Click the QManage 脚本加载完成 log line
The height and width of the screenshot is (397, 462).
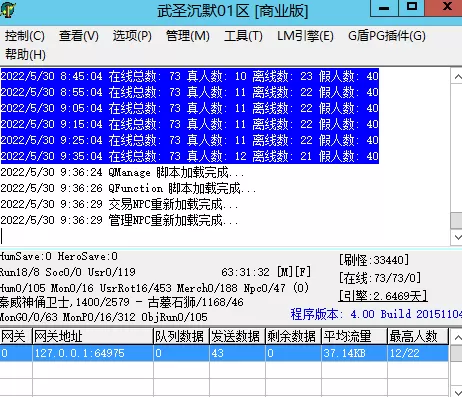122,172
